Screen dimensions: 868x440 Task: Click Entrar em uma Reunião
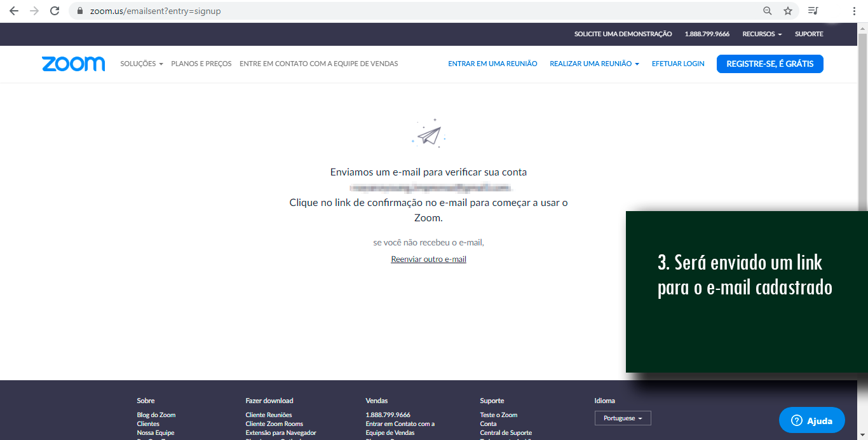coord(492,64)
